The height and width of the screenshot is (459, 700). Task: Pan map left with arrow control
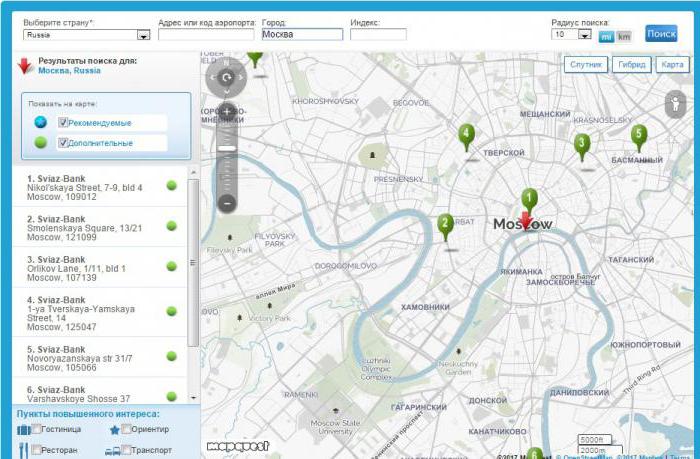point(212,78)
